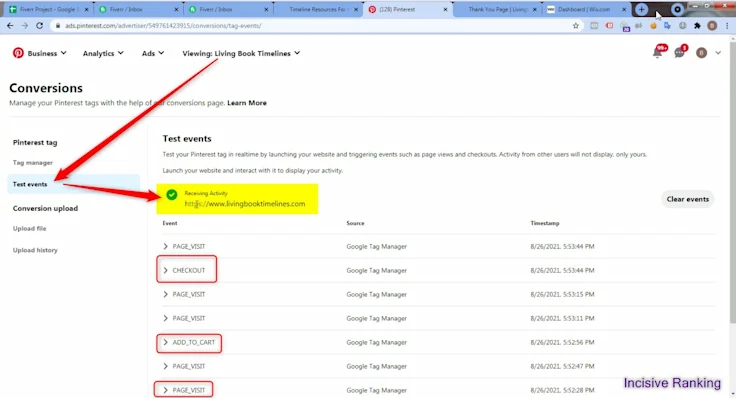The image size is (736, 398).
Task: Open the Business dropdown menu
Action: [46, 54]
